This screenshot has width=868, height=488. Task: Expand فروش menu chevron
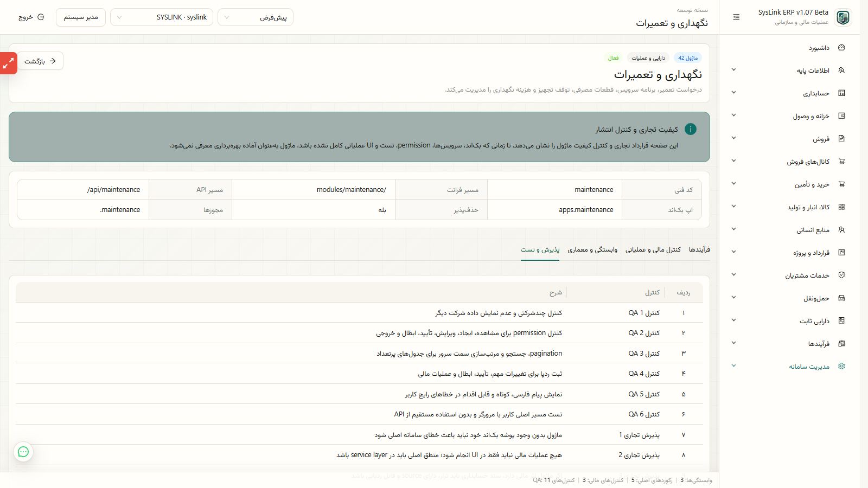tap(733, 138)
